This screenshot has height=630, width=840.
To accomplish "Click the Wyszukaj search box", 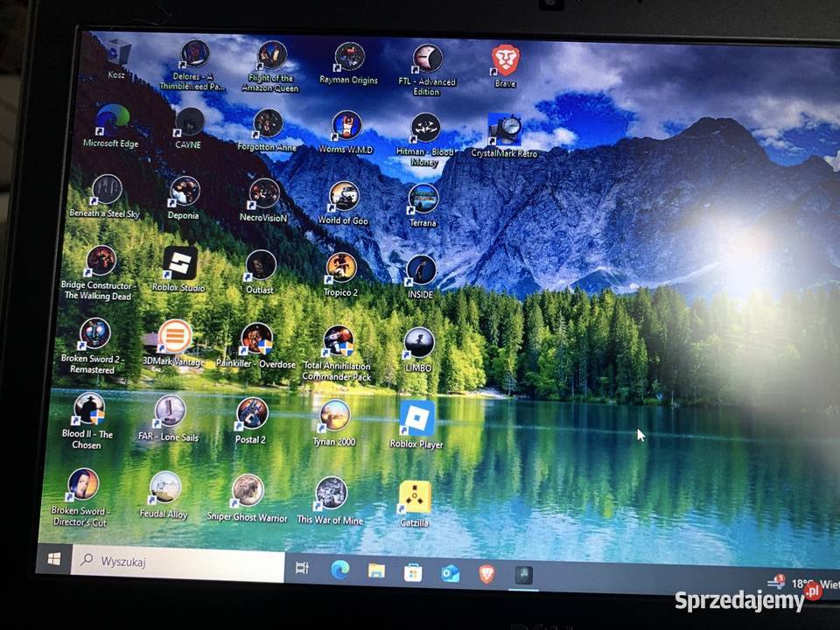I will [178, 563].
